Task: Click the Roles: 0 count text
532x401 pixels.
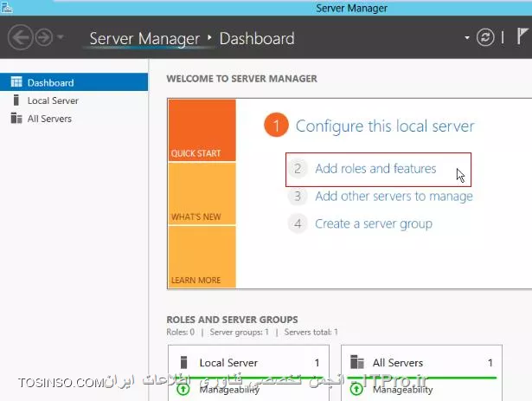Action: coord(181,332)
